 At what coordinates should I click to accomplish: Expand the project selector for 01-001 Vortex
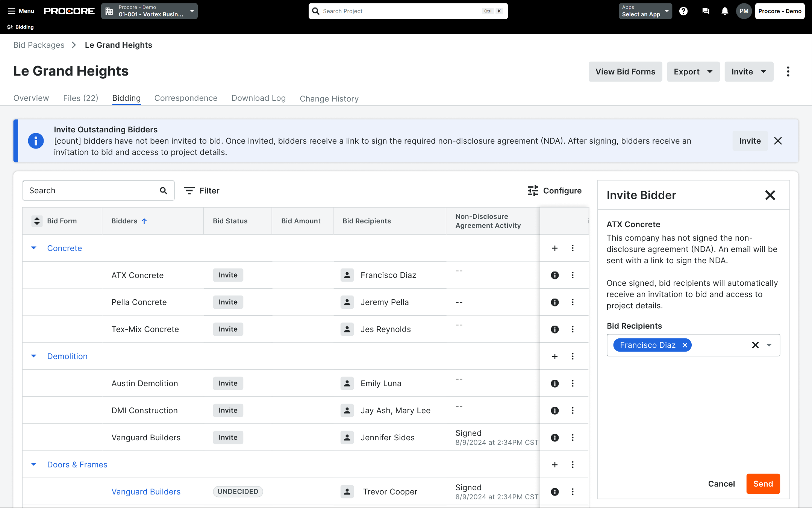[x=192, y=11]
